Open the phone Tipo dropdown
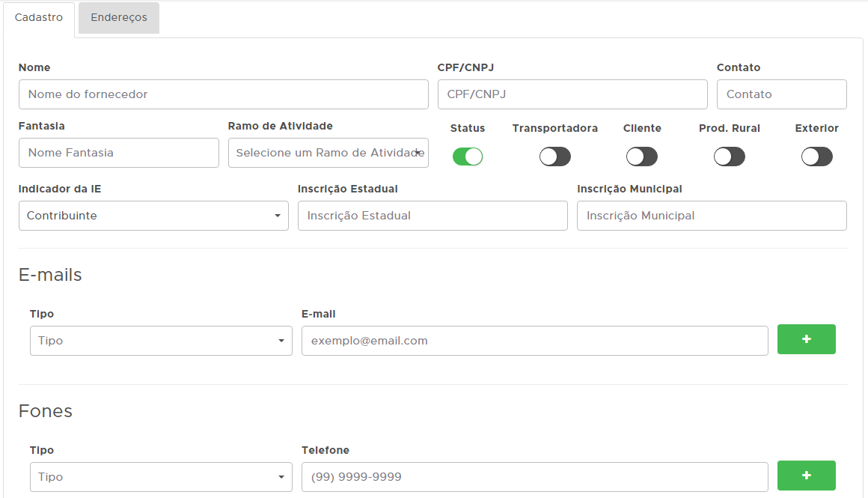 tap(161, 477)
